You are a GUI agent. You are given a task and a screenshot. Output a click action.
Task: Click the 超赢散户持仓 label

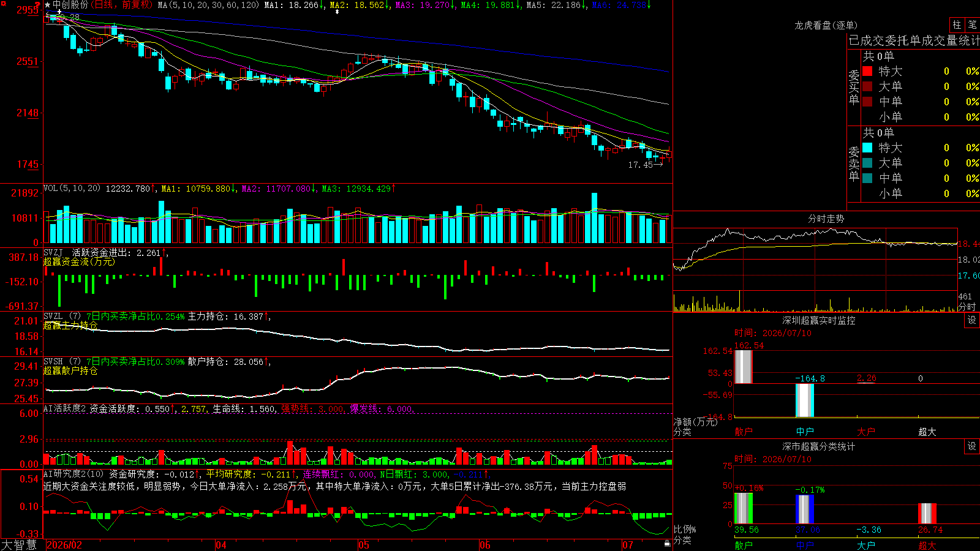coord(70,370)
